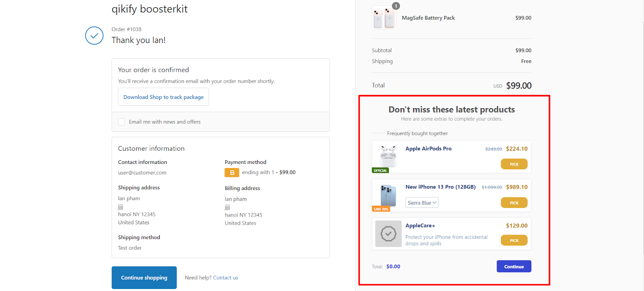The width and height of the screenshot is (644, 291).
Task: Click the Apple AirPods Pro product name
Action: (x=428, y=149)
